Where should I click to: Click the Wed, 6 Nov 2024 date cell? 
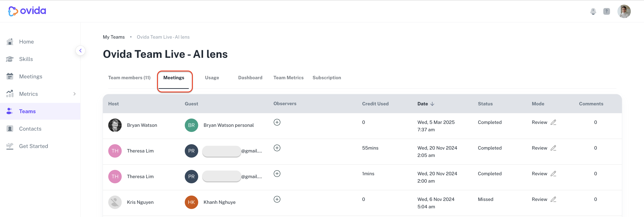point(436,203)
